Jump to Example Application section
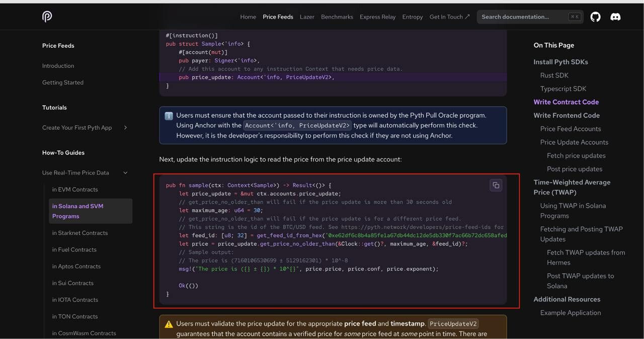The image size is (644, 339). [x=571, y=313]
